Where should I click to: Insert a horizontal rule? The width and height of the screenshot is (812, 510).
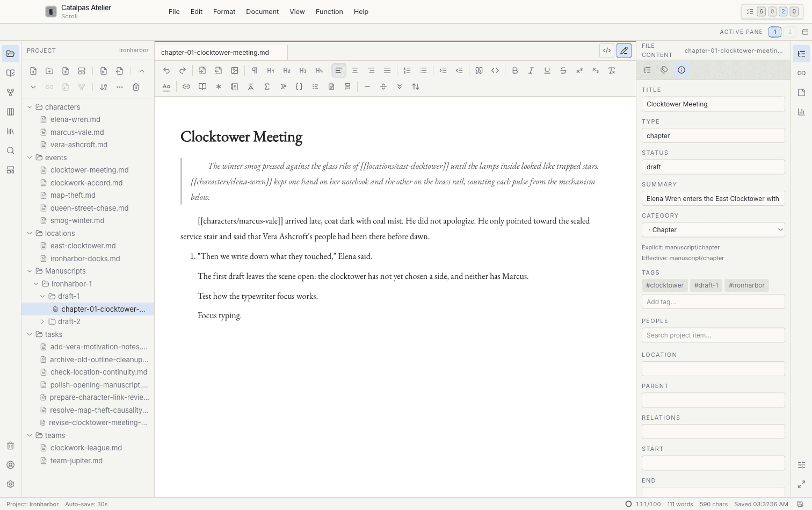point(367,87)
